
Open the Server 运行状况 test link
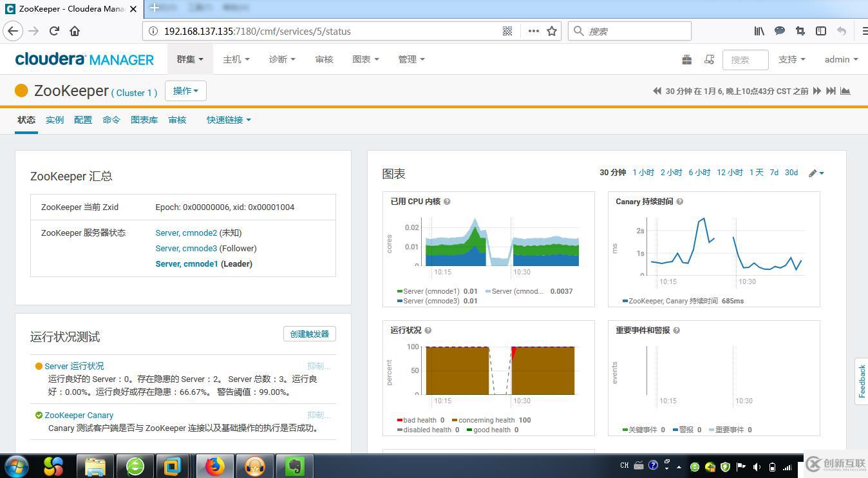point(74,366)
